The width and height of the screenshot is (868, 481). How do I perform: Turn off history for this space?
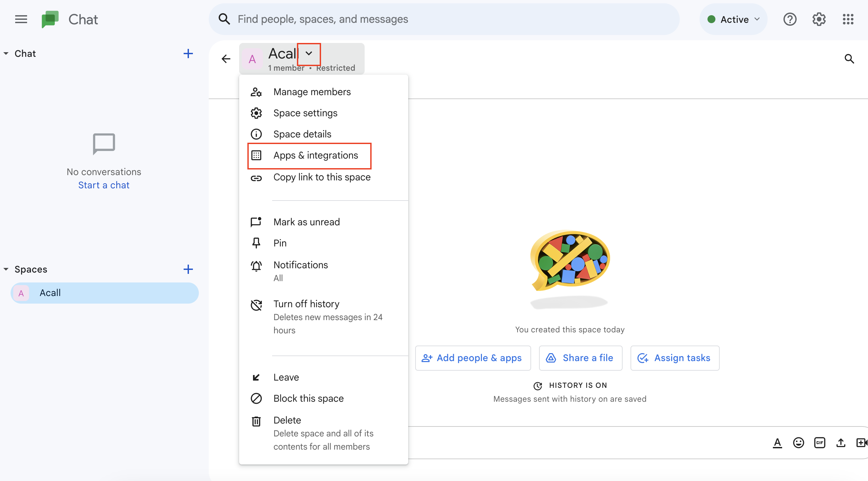[306, 304]
